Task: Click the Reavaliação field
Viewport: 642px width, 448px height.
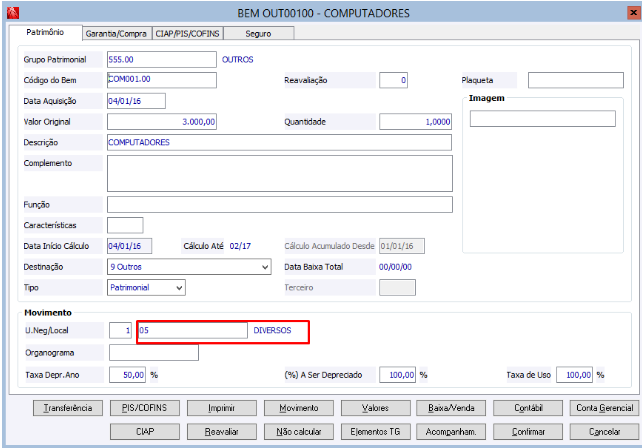Action: point(393,80)
